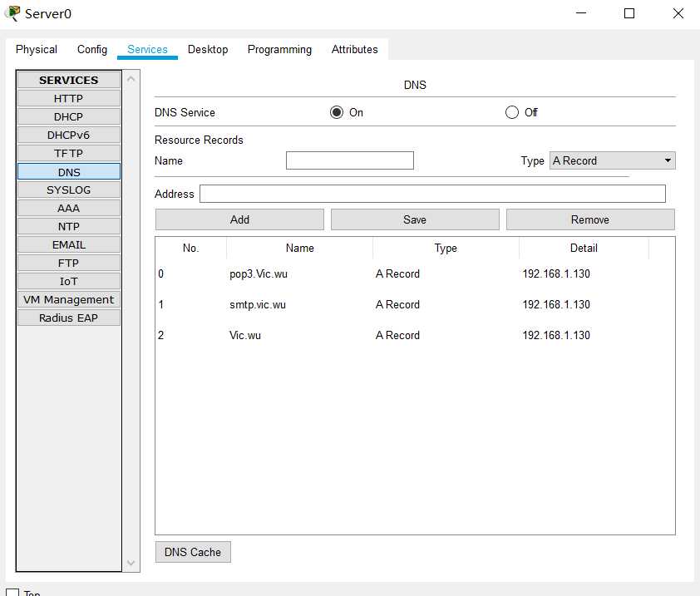
Task: Open the DHCPv6 service
Action: coord(69,135)
